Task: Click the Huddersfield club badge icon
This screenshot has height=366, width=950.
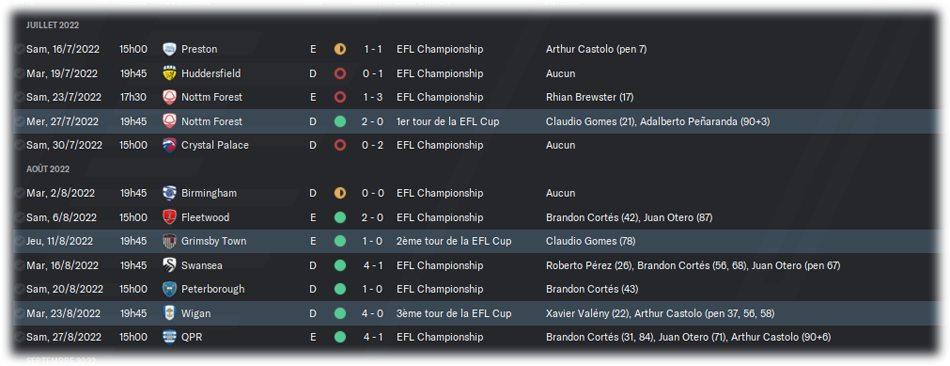Action: (x=170, y=73)
